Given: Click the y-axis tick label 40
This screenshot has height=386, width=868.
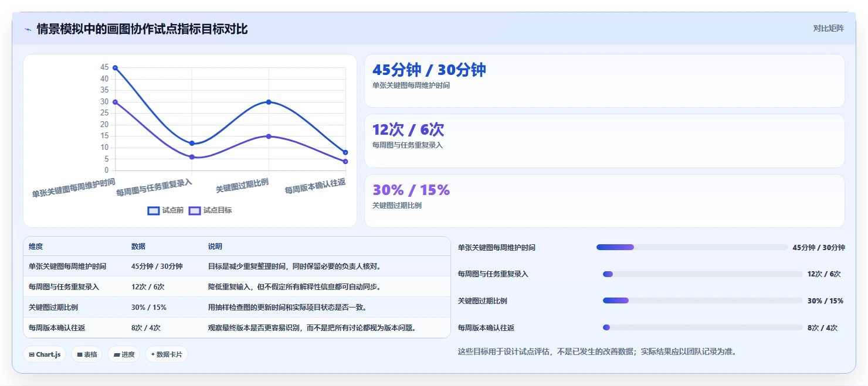Looking at the screenshot, I should click(104, 79).
